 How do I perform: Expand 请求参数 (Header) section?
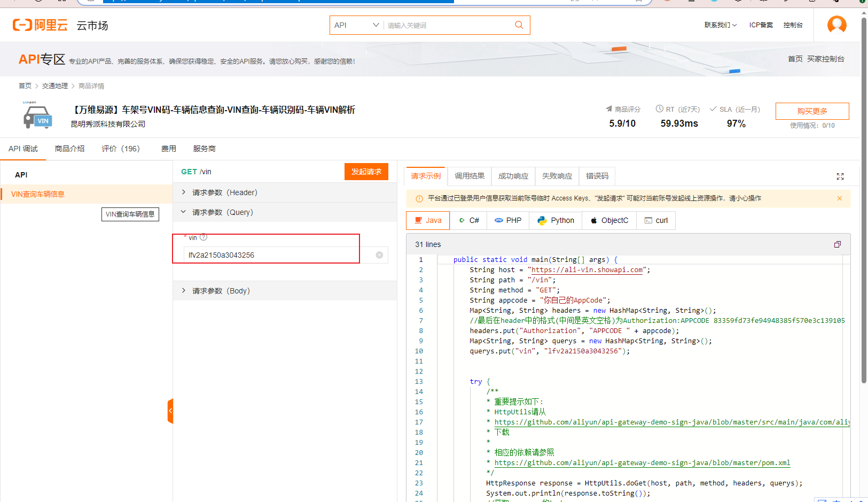pos(285,192)
